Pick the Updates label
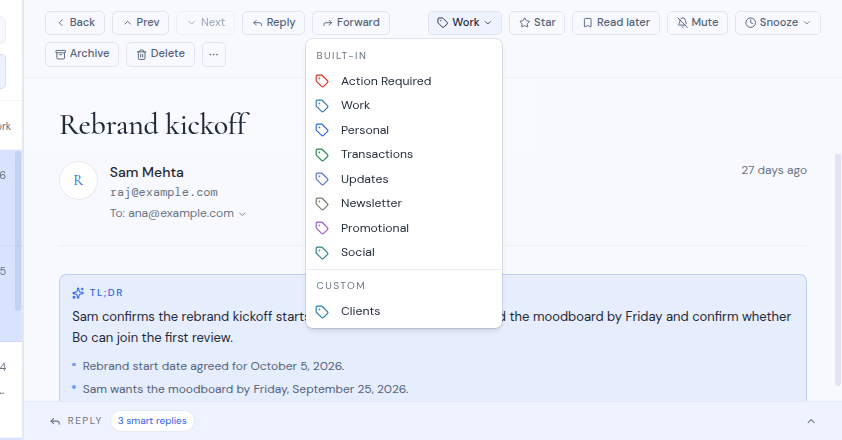The width and height of the screenshot is (842, 440). tap(404, 179)
